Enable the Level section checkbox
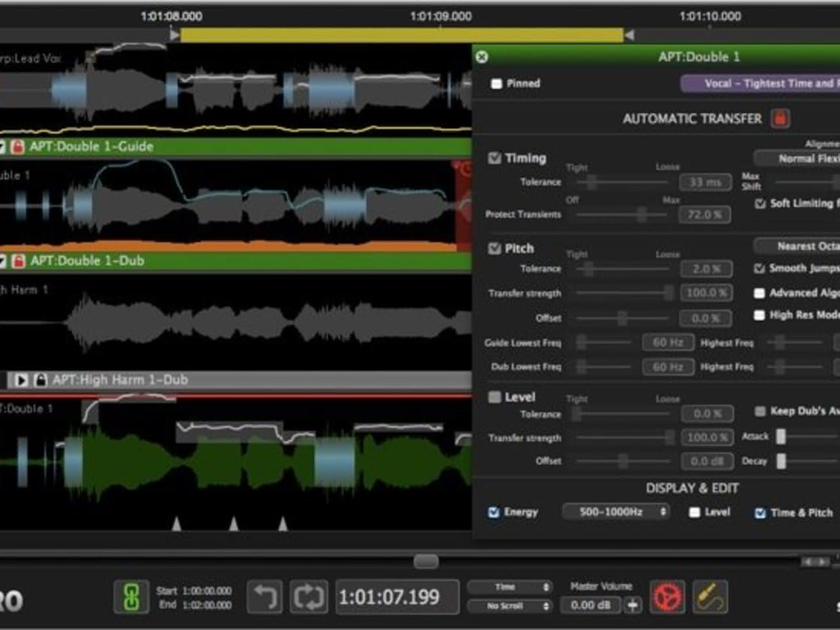The height and width of the screenshot is (630, 840). [x=494, y=397]
